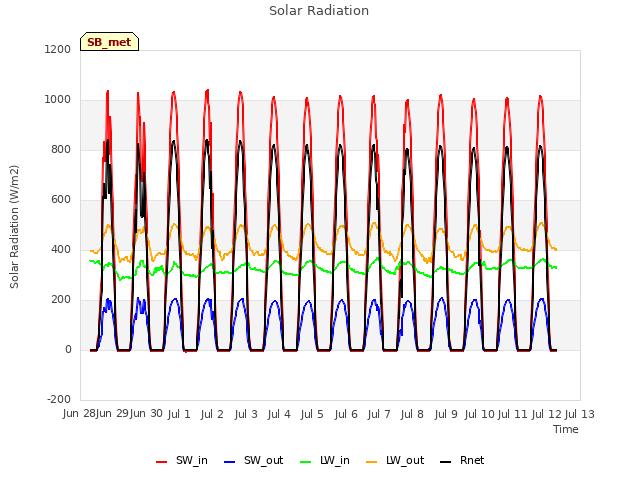
Task: Click the Solar Radiation (W/m2) y-axis label
Action: pyautogui.click(x=14, y=227)
